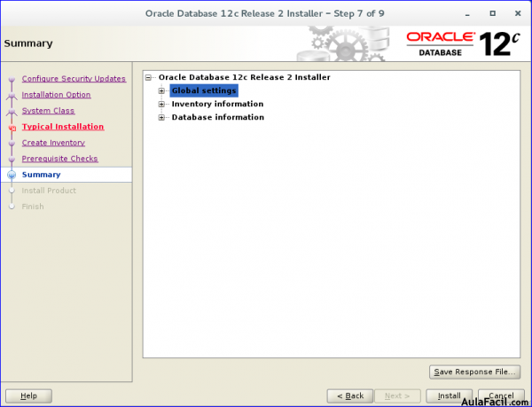Maximize the installer window
This screenshot has width=532, height=407.
coord(493,13)
